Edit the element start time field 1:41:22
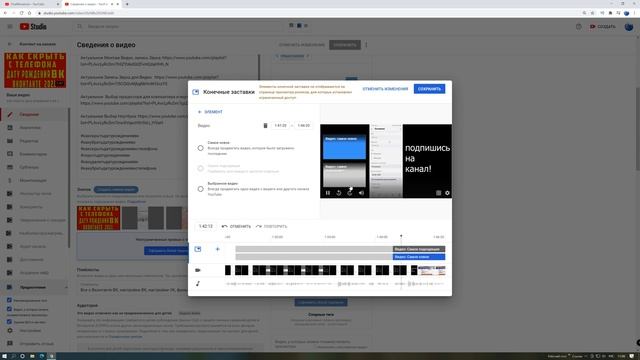Viewport: 640px width, 360px height. click(280, 125)
